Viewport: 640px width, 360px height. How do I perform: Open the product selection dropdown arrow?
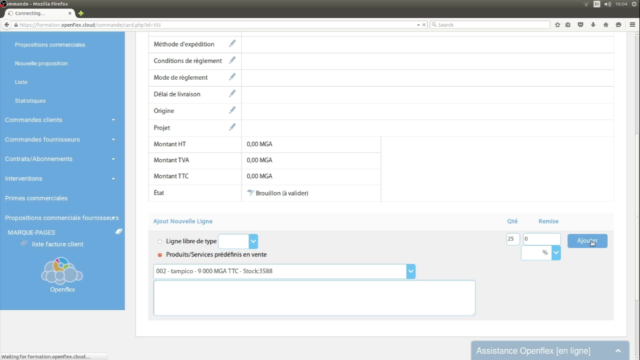click(411, 271)
